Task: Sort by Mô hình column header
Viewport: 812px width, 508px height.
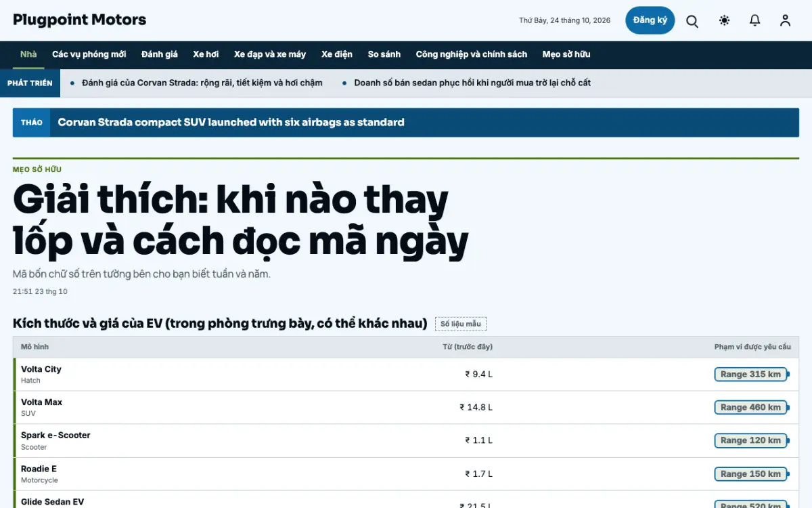Action: pyautogui.click(x=35, y=347)
